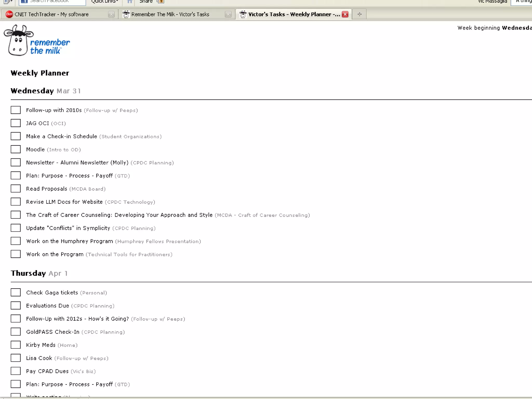Open a new browser tab
The image size is (532, 399).
pos(360,14)
